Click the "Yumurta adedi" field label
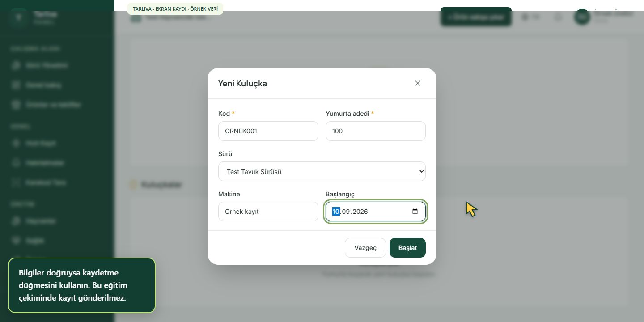The image size is (644, 322). pyautogui.click(x=347, y=114)
